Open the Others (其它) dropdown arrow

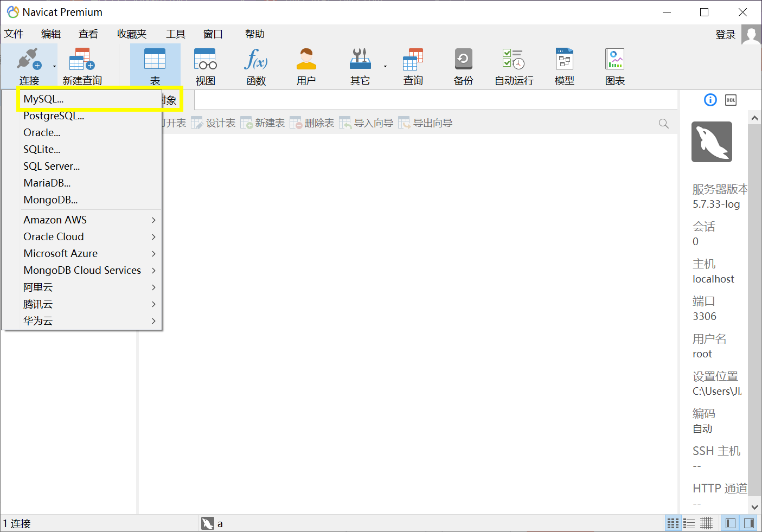coord(385,66)
